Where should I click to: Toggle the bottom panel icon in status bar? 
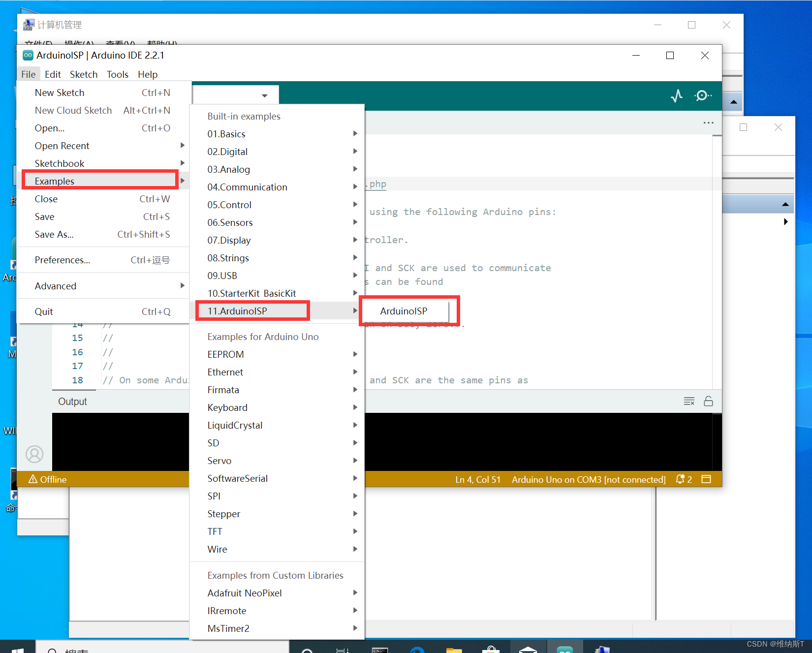click(x=706, y=479)
